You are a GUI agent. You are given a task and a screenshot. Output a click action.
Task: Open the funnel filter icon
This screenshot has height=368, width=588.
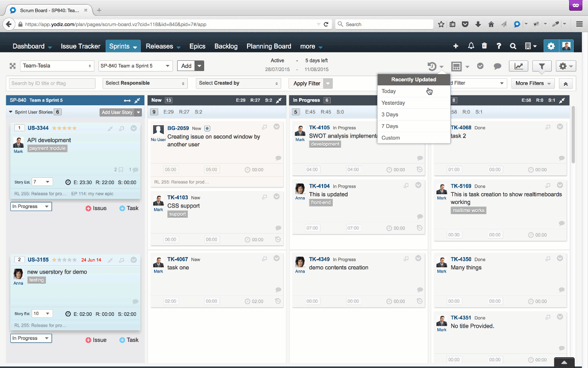point(542,66)
